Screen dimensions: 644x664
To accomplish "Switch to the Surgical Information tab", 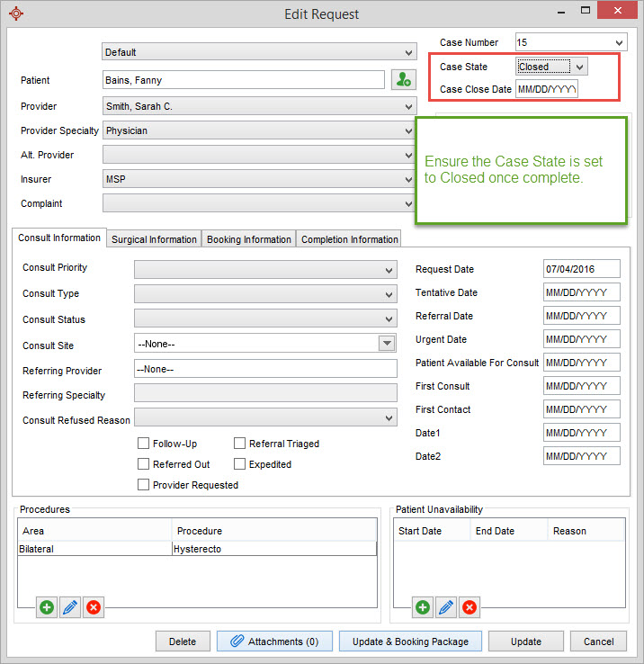I will [x=154, y=239].
